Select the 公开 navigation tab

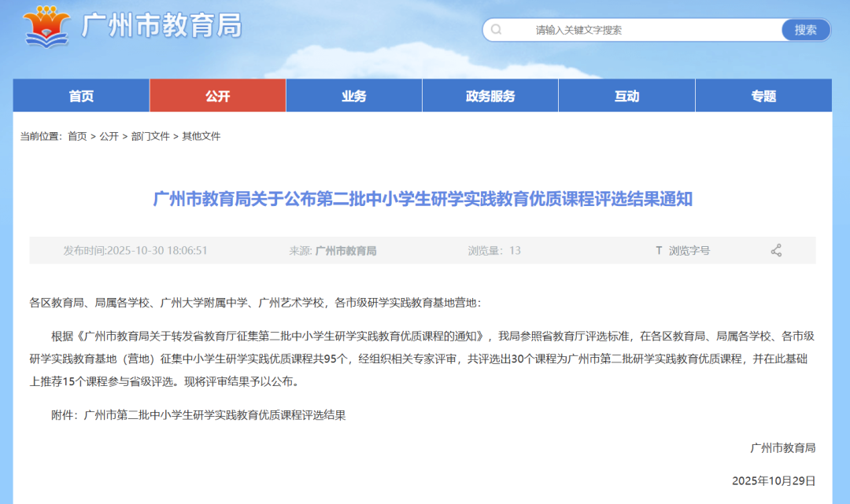[217, 95]
